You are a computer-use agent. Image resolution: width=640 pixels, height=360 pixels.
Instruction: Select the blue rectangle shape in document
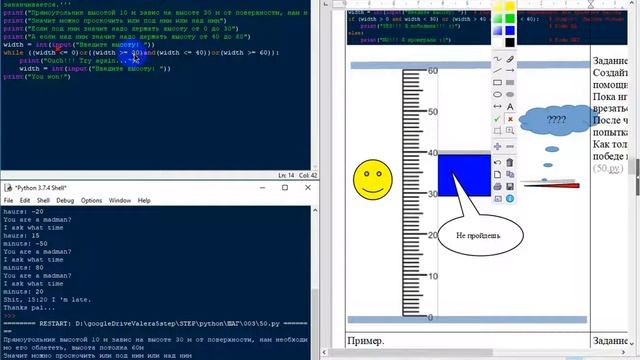(464, 175)
